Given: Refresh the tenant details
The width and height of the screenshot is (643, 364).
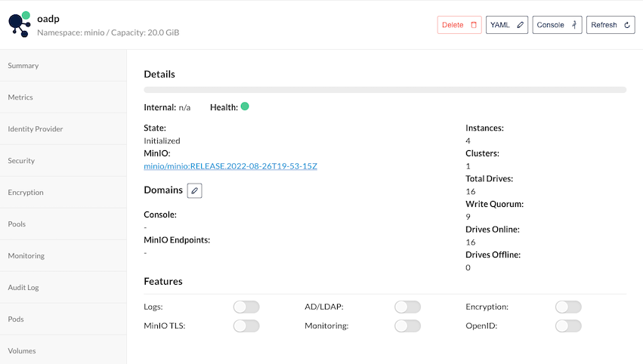Looking at the screenshot, I should pos(611,25).
